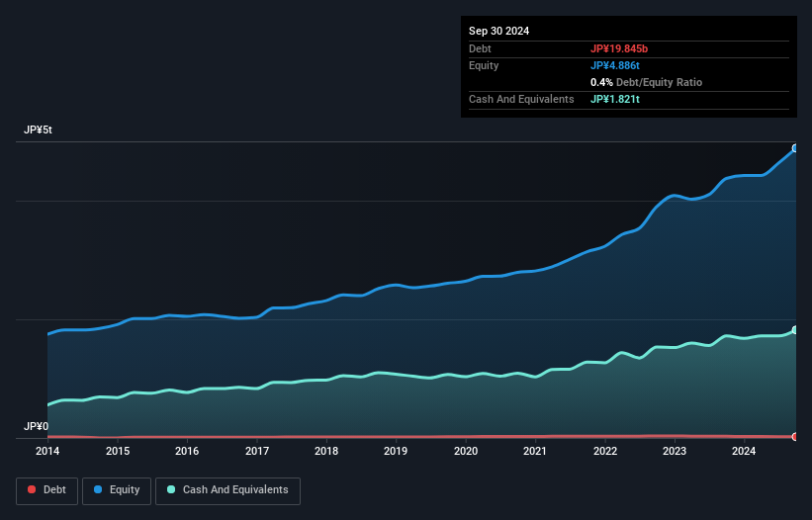Click the blue Equity legend dot
This screenshot has width=812, height=520.
[98, 490]
